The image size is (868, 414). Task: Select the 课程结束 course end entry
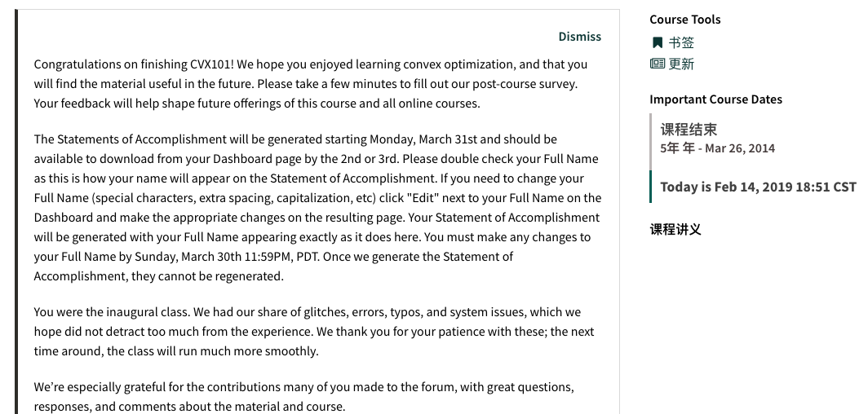pyautogui.click(x=689, y=130)
